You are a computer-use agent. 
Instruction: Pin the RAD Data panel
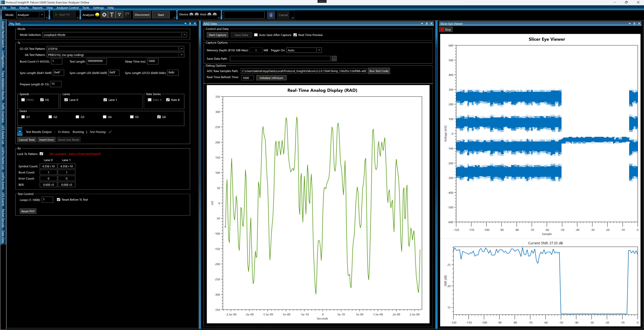(x=427, y=24)
